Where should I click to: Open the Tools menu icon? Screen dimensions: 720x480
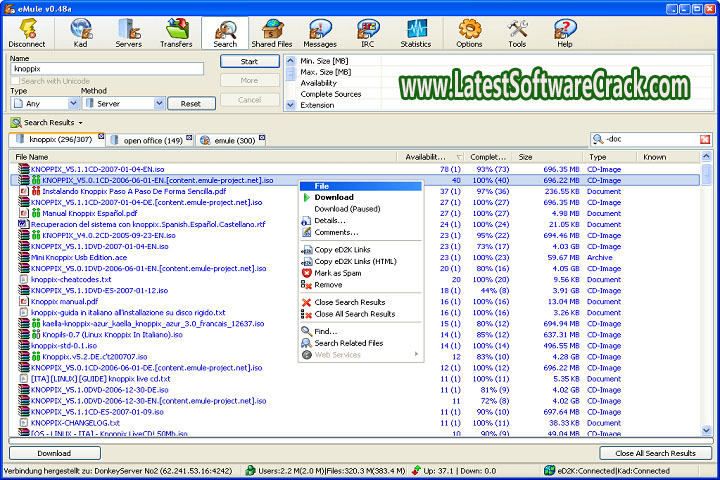[x=518, y=33]
